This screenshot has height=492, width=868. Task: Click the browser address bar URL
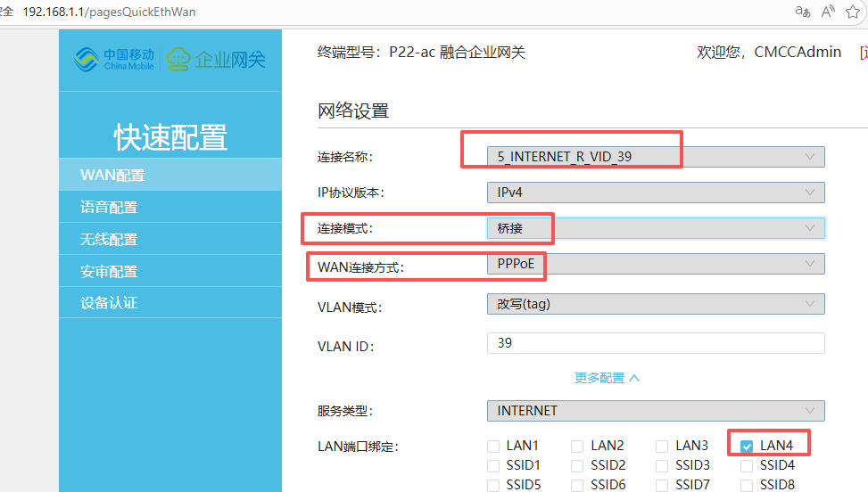109,12
